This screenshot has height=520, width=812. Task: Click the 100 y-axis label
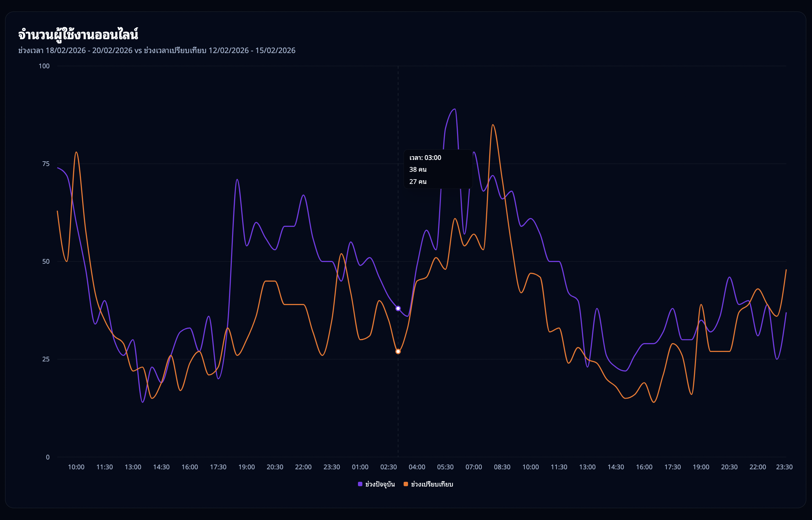point(44,66)
